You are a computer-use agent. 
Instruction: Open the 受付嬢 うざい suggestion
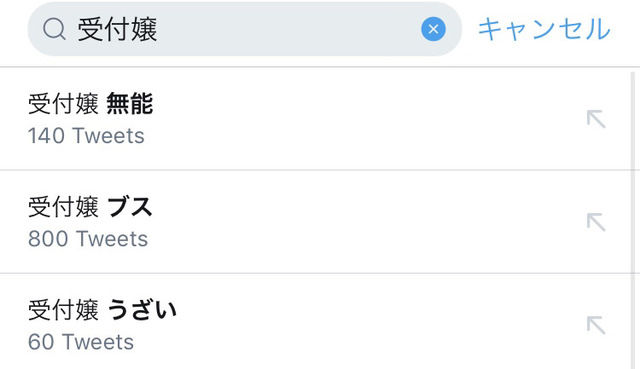click(x=315, y=322)
